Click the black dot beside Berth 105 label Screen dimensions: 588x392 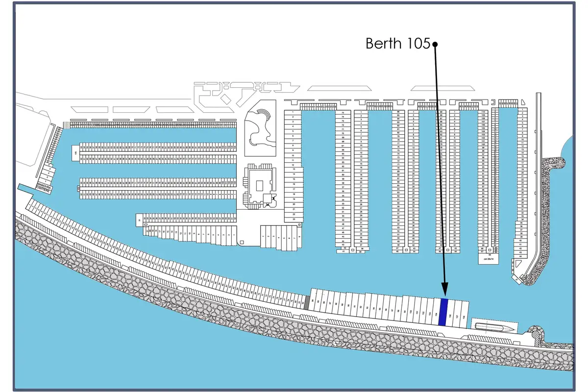pos(435,44)
